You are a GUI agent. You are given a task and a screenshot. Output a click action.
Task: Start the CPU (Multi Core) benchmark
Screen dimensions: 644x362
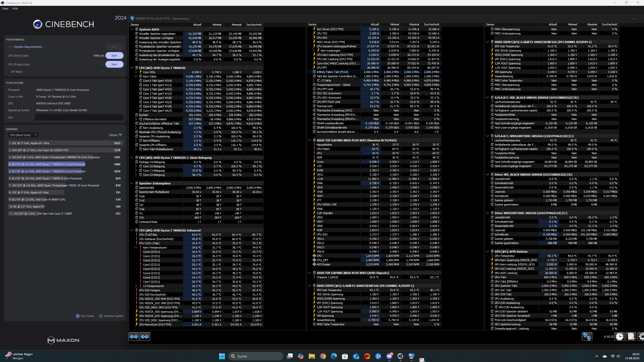(x=114, y=56)
